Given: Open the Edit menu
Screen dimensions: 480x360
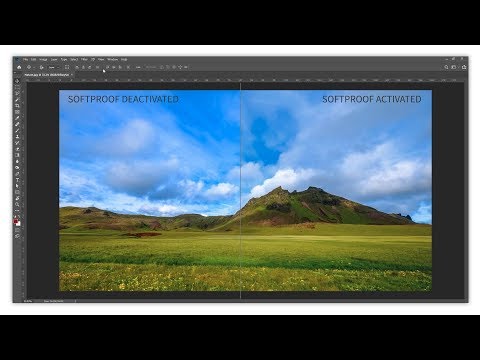Looking at the screenshot, I should (33, 59).
